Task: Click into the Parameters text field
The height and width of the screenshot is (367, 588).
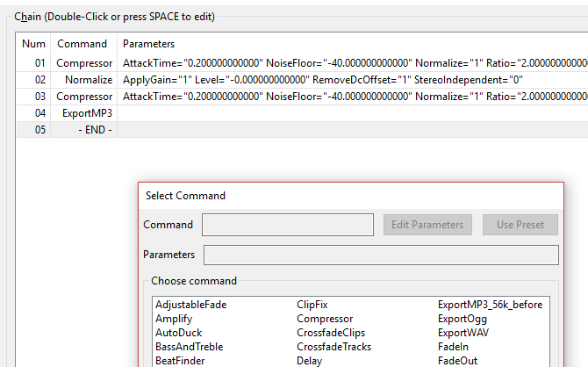Action: [381, 255]
